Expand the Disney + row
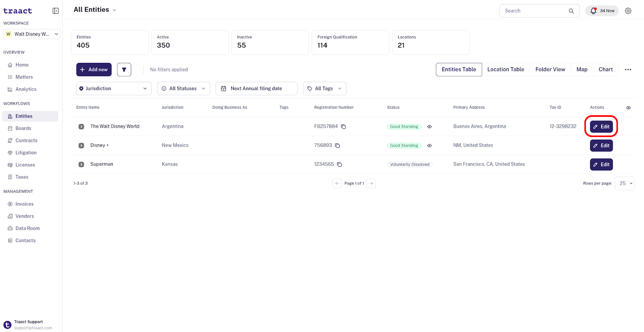 (81, 145)
